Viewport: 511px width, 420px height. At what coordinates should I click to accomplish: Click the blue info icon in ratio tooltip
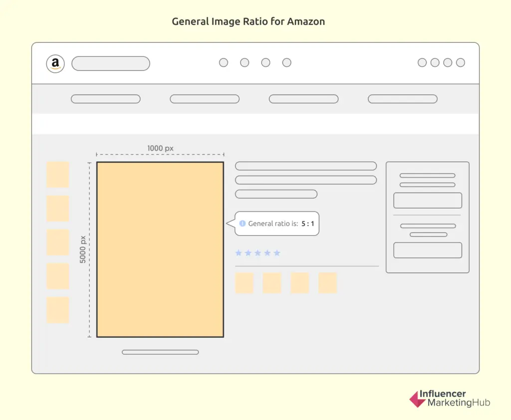243,223
